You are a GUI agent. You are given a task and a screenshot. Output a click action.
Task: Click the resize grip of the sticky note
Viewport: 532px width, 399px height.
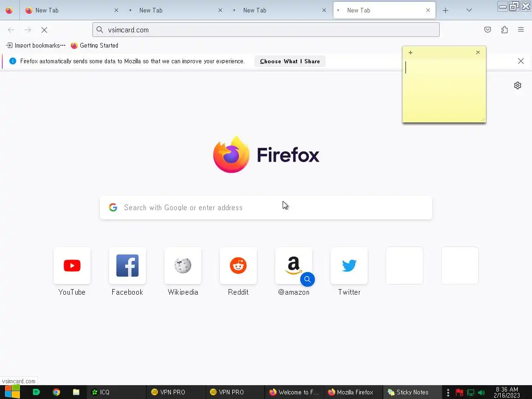pyautogui.click(x=483, y=120)
